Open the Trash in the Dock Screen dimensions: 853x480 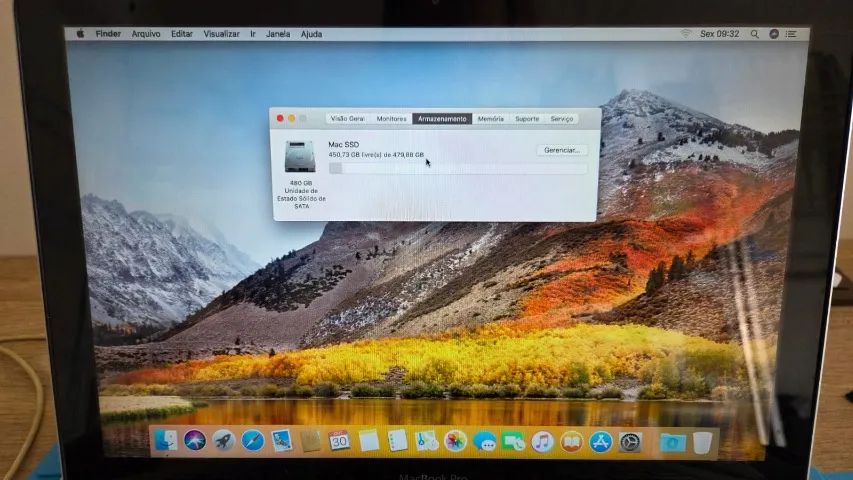click(702, 443)
